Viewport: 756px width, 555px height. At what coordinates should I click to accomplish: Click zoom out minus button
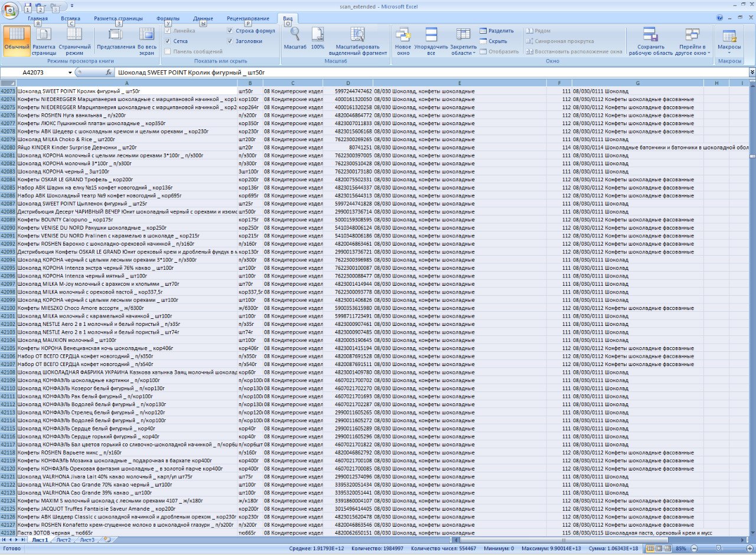[693, 549]
